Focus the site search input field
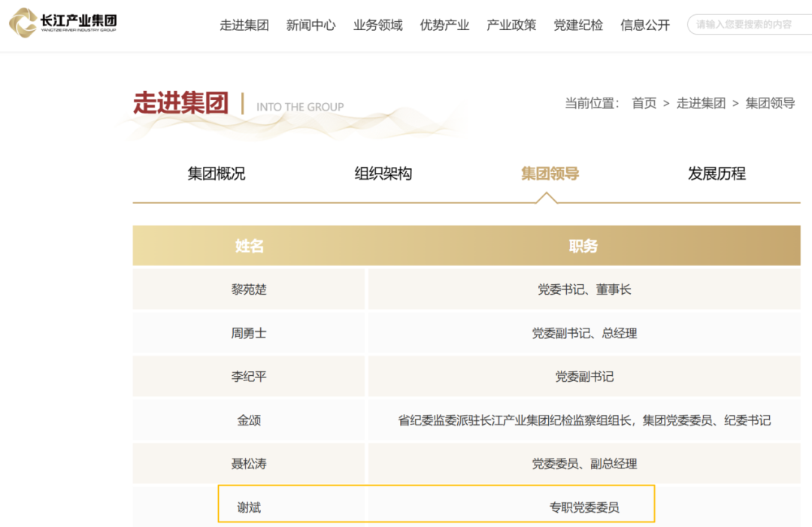Screen dimensions: 812x527 [750, 24]
